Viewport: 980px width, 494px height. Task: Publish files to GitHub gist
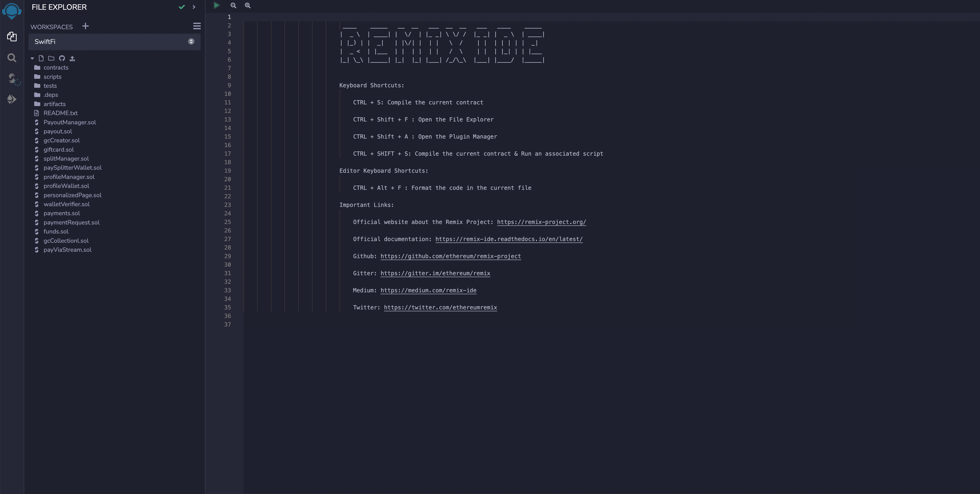click(62, 58)
